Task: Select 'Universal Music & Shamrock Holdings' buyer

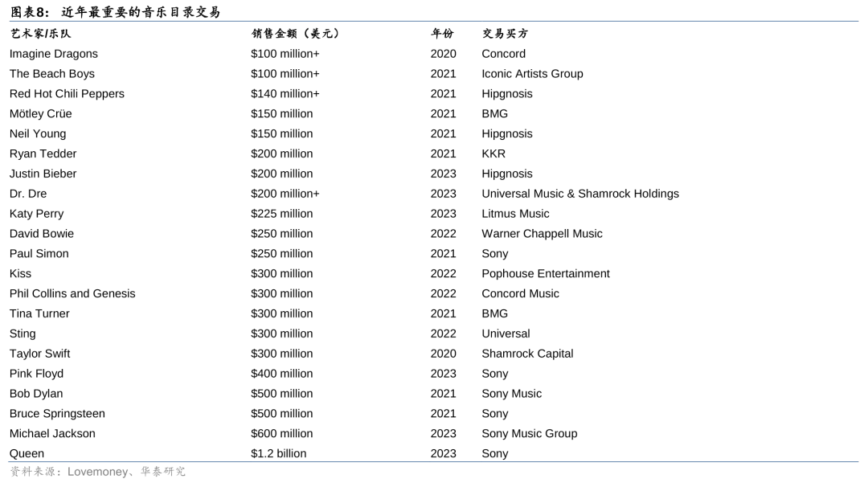Action: pyautogui.click(x=580, y=194)
